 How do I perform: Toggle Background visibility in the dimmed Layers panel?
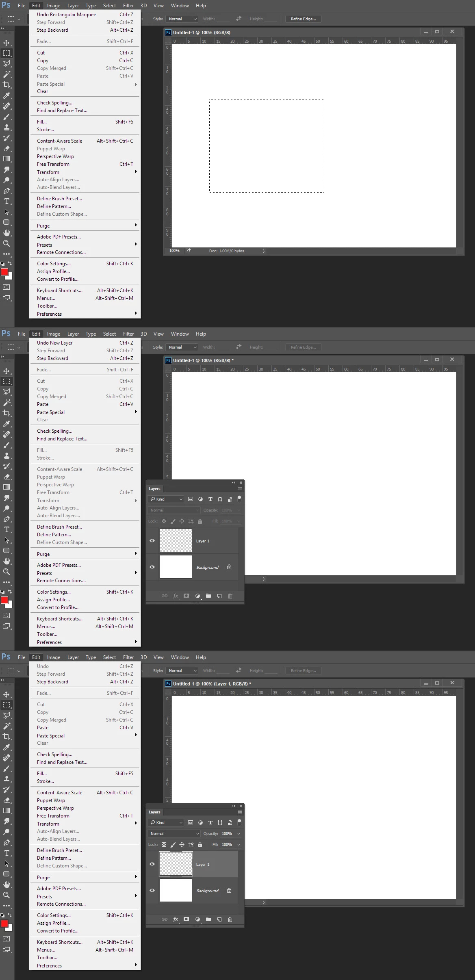click(152, 567)
